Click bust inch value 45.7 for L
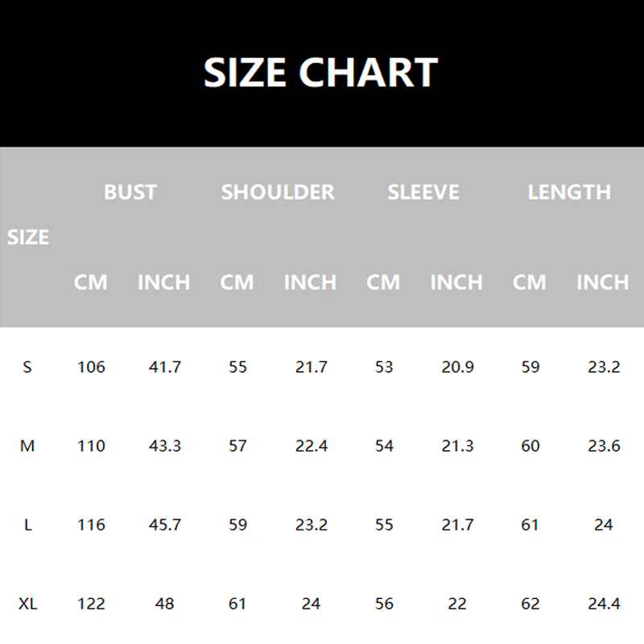This screenshot has width=644, height=644. tap(165, 525)
